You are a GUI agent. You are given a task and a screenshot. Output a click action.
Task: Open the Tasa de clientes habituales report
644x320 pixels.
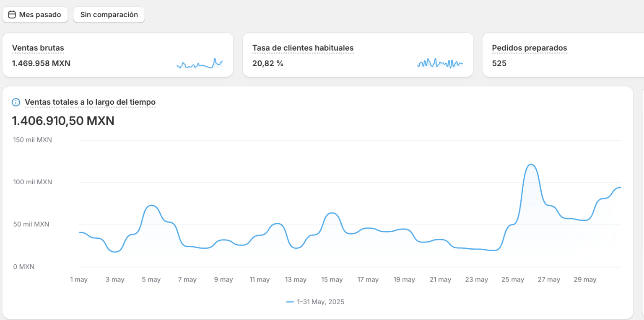point(303,48)
